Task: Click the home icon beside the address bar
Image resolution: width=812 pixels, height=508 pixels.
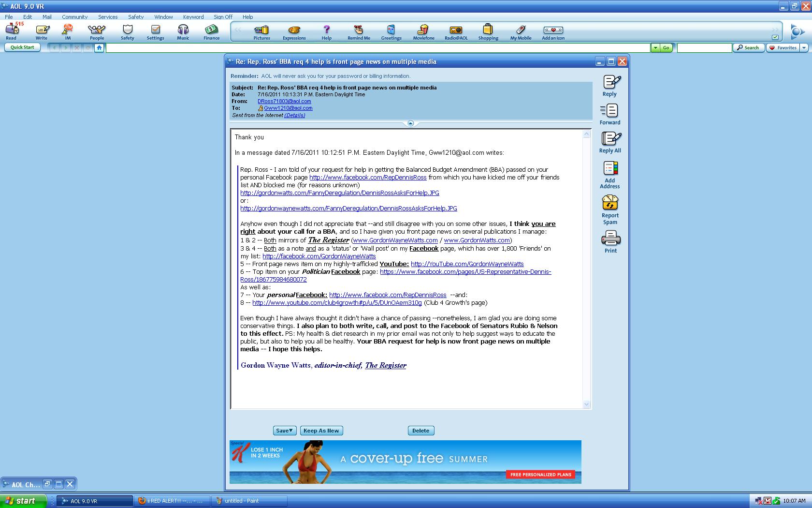Action: tap(99, 47)
